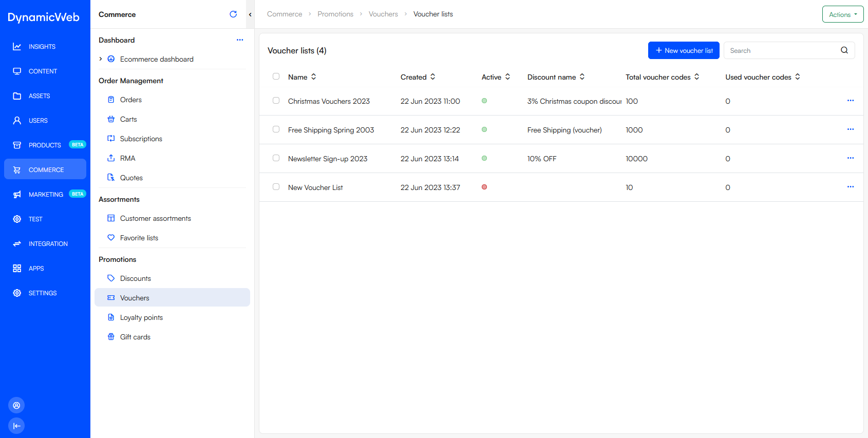868x438 pixels.
Task: Open Dashboard section more options
Action: coord(240,40)
